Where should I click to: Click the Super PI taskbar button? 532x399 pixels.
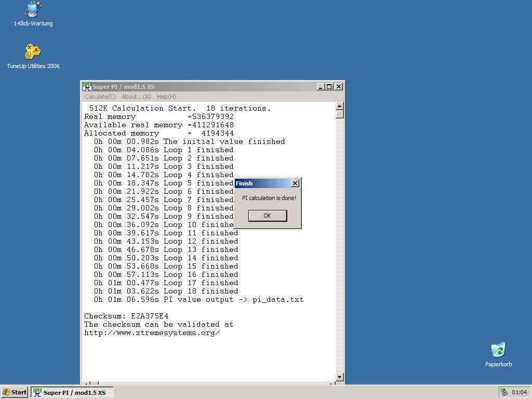coord(72,393)
